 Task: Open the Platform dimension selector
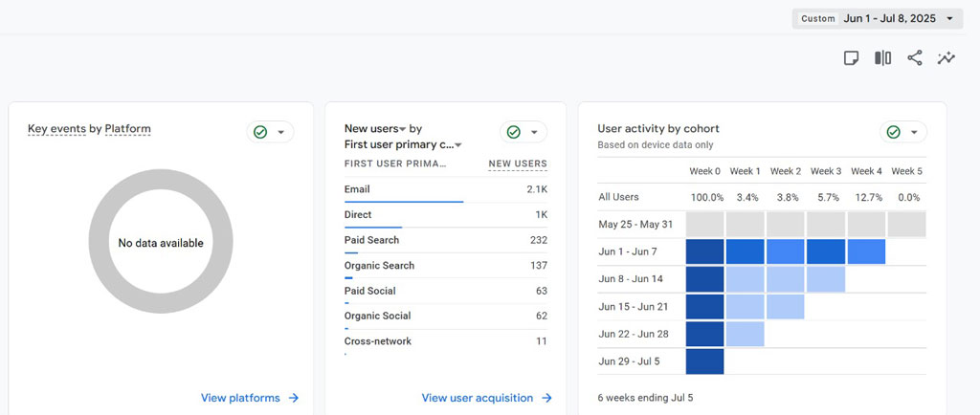127,129
